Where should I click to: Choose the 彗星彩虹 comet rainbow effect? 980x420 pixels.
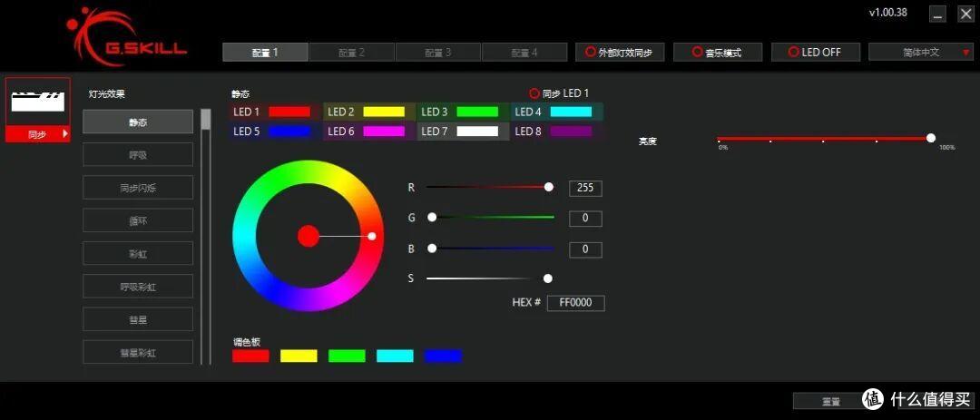pos(138,353)
